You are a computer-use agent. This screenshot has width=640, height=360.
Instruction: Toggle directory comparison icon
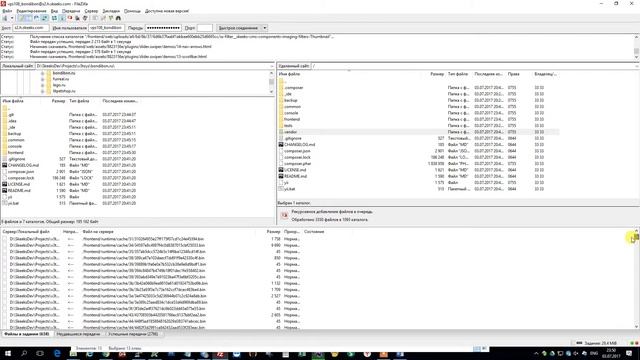pos(103,18)
